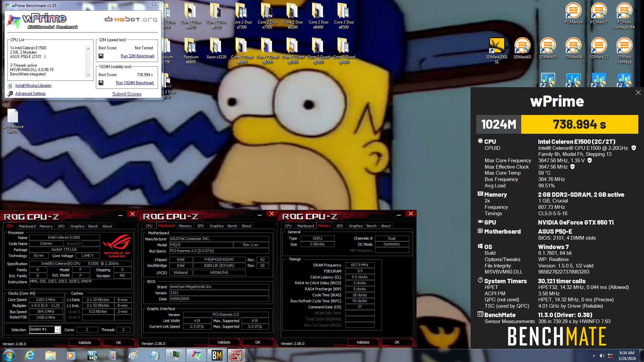Select the Core 2 Duo e8200 folder
This screenshot has height=362, width=644.
coord(293,16)
